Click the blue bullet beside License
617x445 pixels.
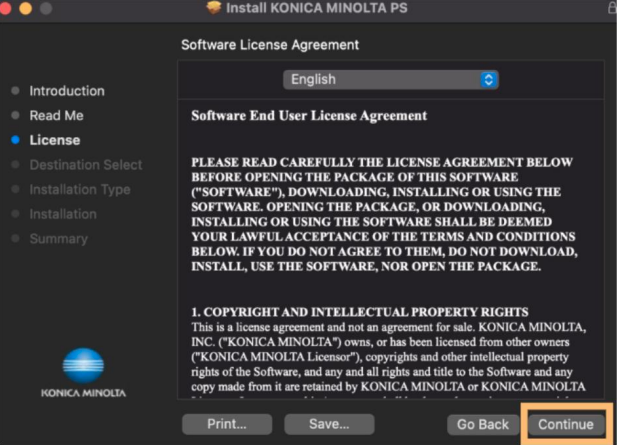pos(15,140)
